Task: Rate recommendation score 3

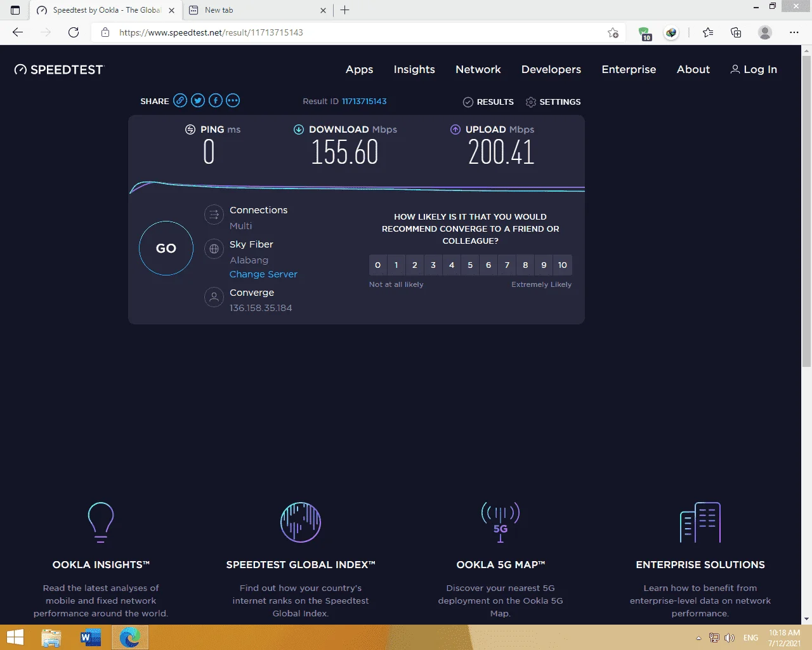Action: coord(433,265)
